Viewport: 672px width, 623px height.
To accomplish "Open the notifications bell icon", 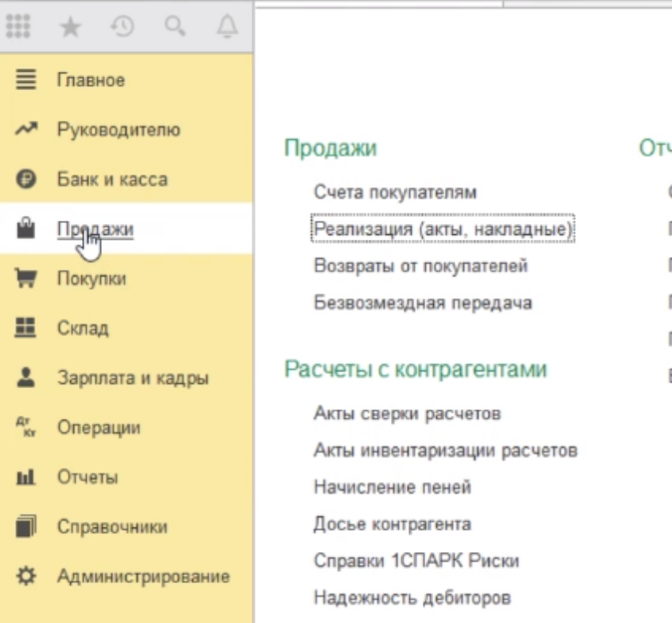I will 227,27.
